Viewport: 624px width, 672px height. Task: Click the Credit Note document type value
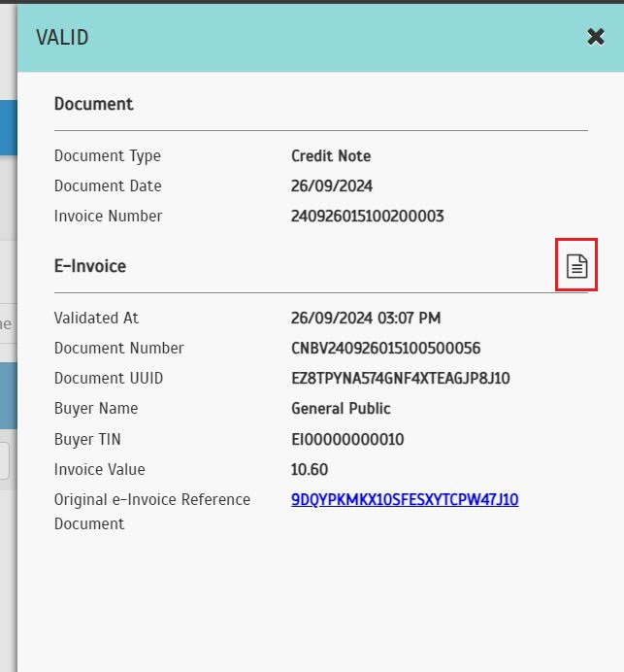(x=331, y=156)
